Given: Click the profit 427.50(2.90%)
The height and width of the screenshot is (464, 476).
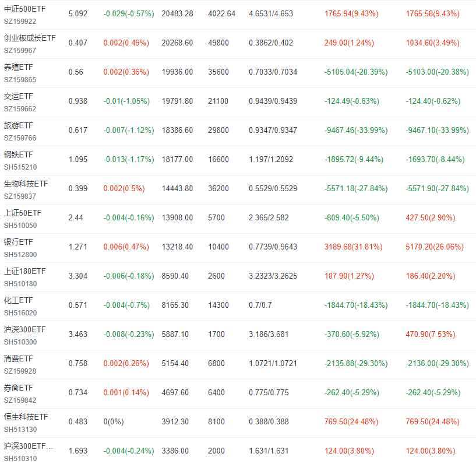Looking at the screenshot, I should 431,218.
